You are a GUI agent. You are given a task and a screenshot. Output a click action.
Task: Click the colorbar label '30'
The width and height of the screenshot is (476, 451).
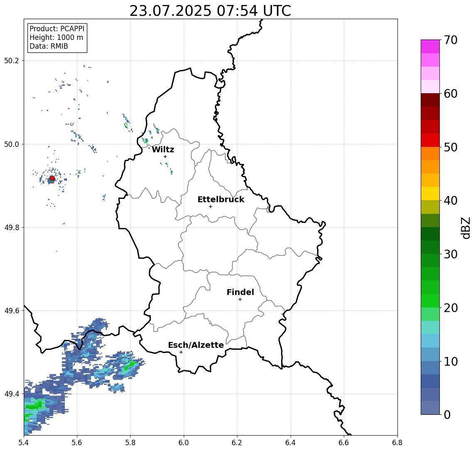[451, 254]
